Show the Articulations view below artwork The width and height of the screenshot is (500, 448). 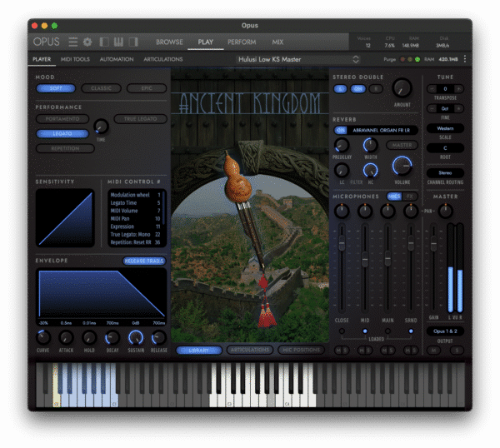coord(250,350)
